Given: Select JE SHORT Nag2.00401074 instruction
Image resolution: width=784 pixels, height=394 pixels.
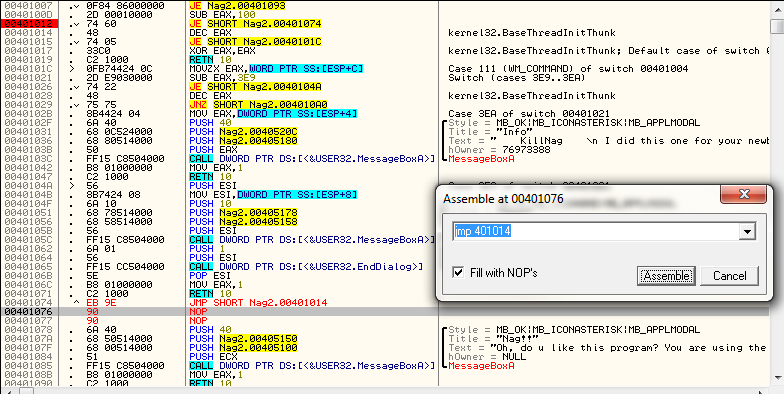Looking at the screenshot, I should point(255,24).
